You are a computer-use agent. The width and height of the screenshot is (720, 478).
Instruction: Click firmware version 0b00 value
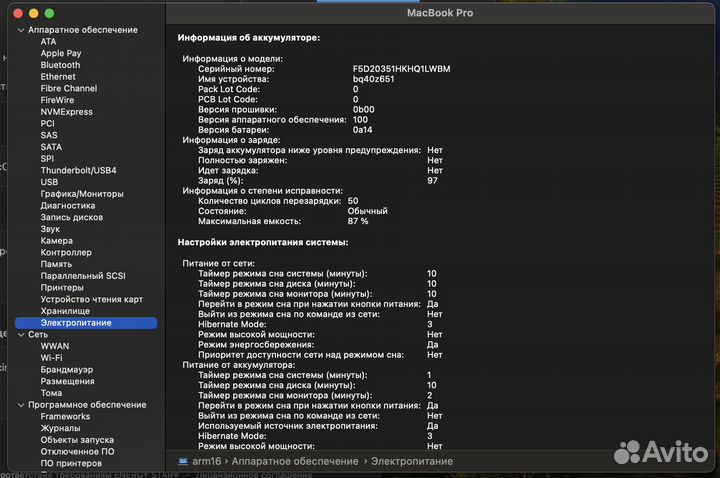point(364,110)
